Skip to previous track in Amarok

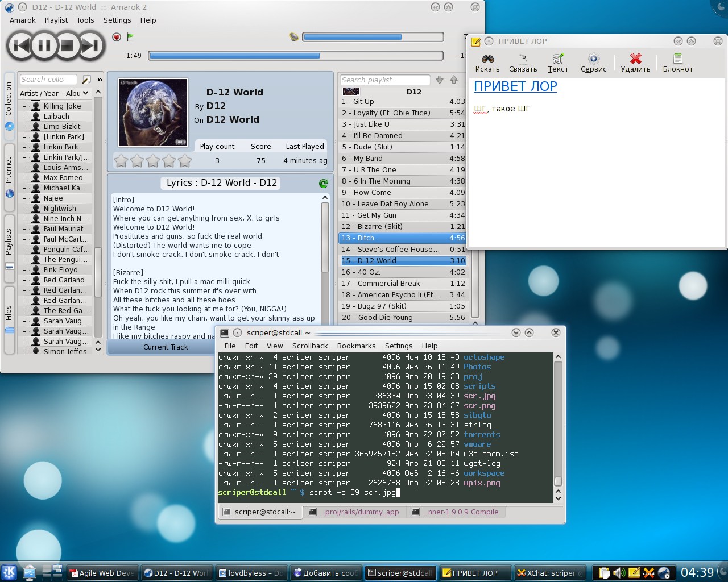(x=21, y=45)
